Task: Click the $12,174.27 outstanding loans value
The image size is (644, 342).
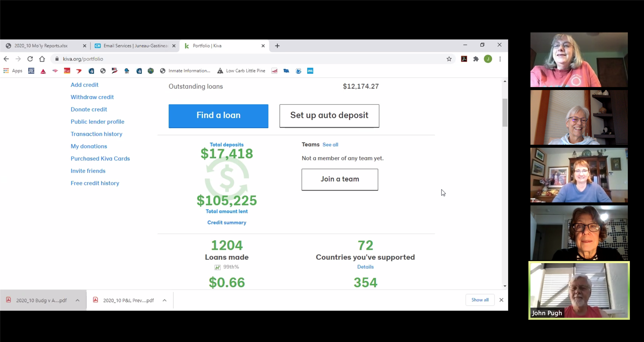Action: coord(361,86)
